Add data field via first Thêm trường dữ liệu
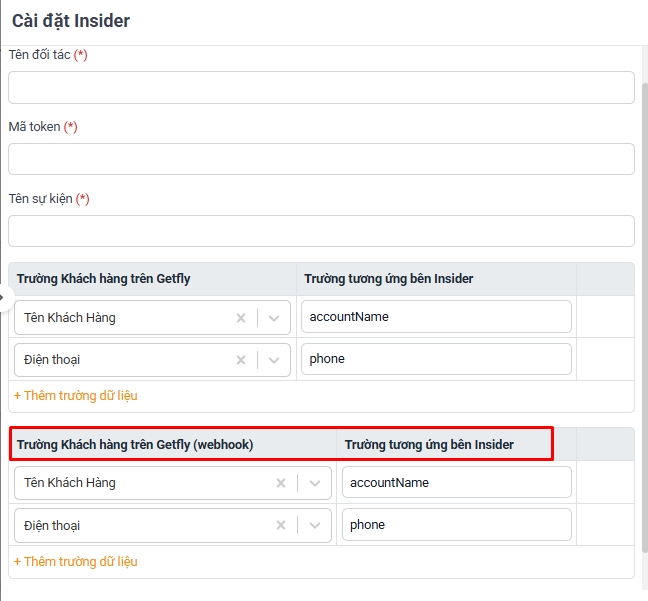Image resolution: width=648 pixels, height=601 pixels. 76,396
